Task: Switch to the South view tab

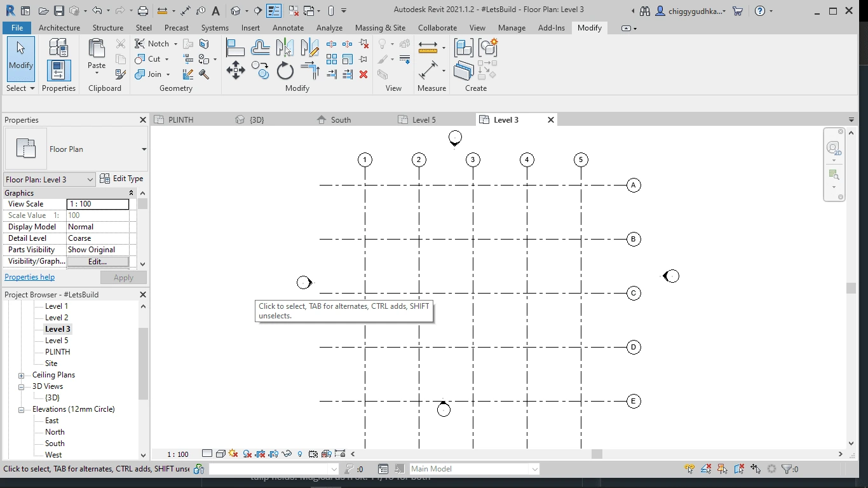Action: pyautogui.click(x=341, y=119)
